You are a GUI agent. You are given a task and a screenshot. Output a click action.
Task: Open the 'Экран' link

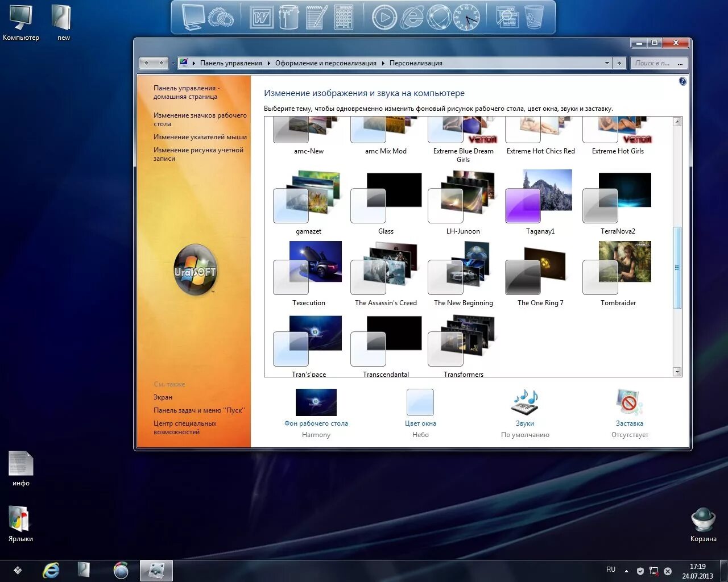(x=163, y=397)
